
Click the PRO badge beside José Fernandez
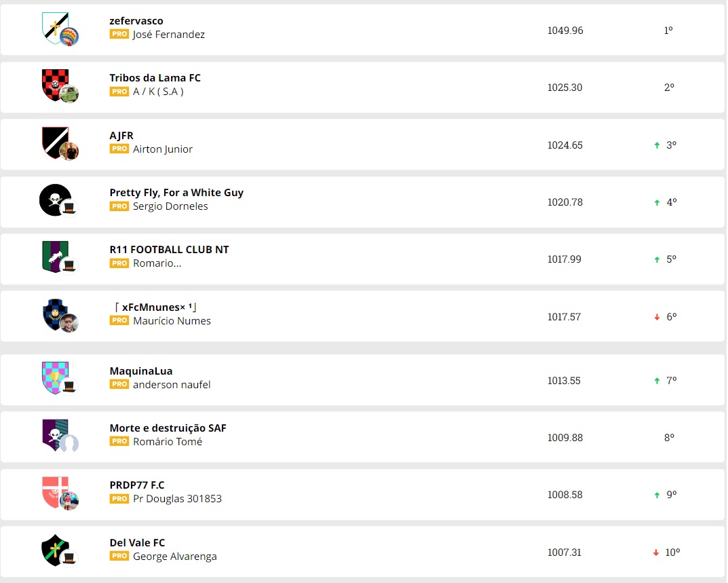(x=119, y=34)
